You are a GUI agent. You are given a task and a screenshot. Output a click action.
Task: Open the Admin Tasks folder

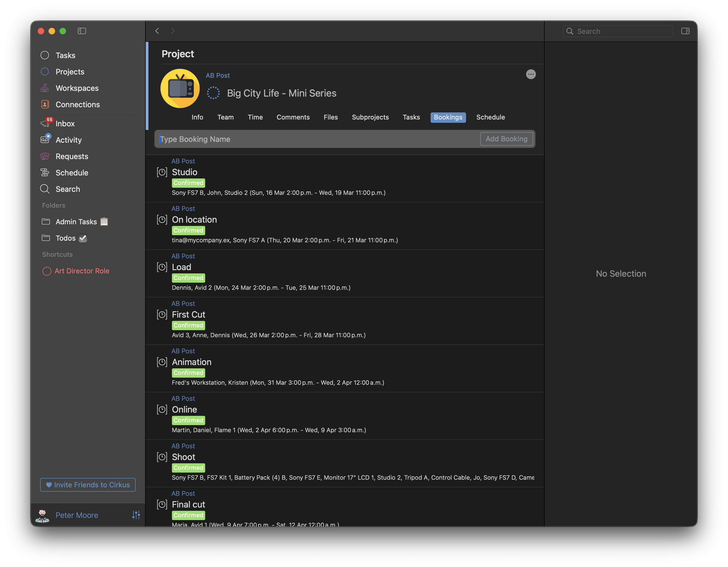pos(76,222)
